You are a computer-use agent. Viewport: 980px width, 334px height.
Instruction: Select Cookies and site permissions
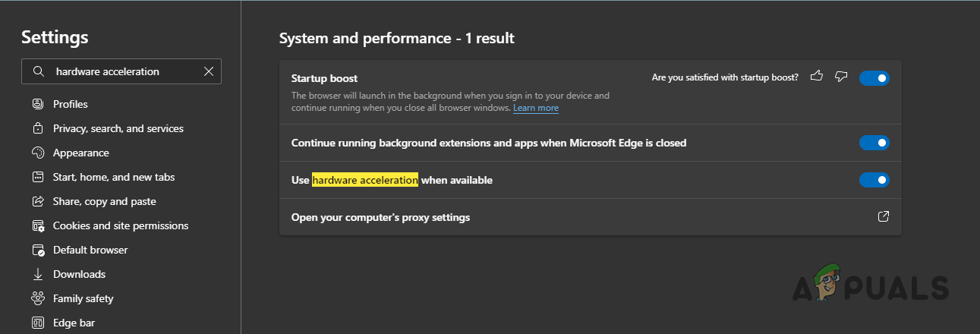(x=120, y=225)
